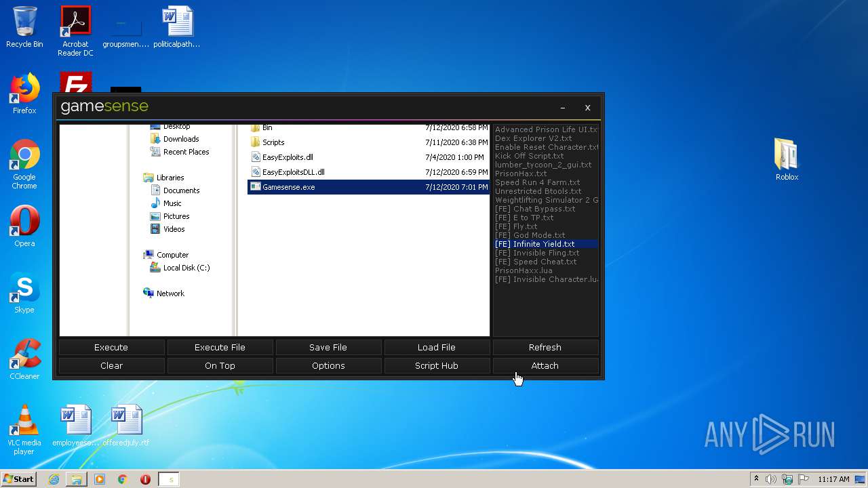
Task: Open the Windows Explorer taskbar icon
Action: coord(77,479)
